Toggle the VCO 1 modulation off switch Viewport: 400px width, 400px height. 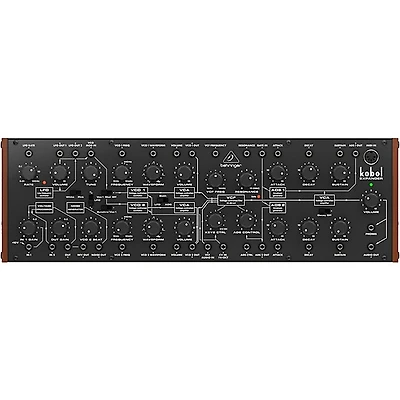[x=106, y=193]
